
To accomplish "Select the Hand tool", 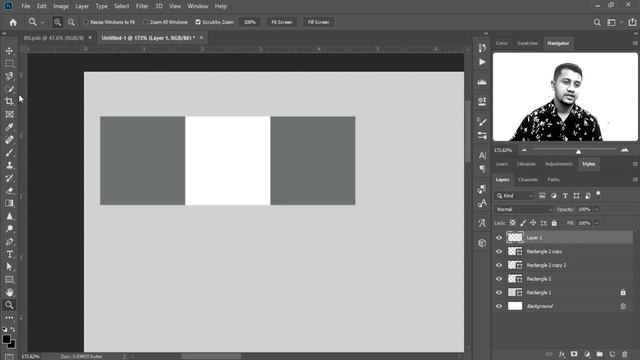I will pos(9,292).
